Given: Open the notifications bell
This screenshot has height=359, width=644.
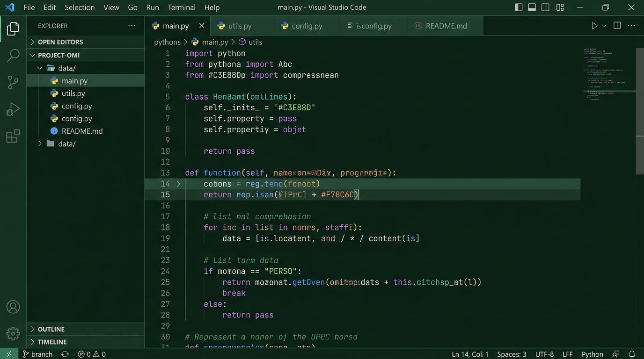Looking at the screenshot, I should [632, 354].
